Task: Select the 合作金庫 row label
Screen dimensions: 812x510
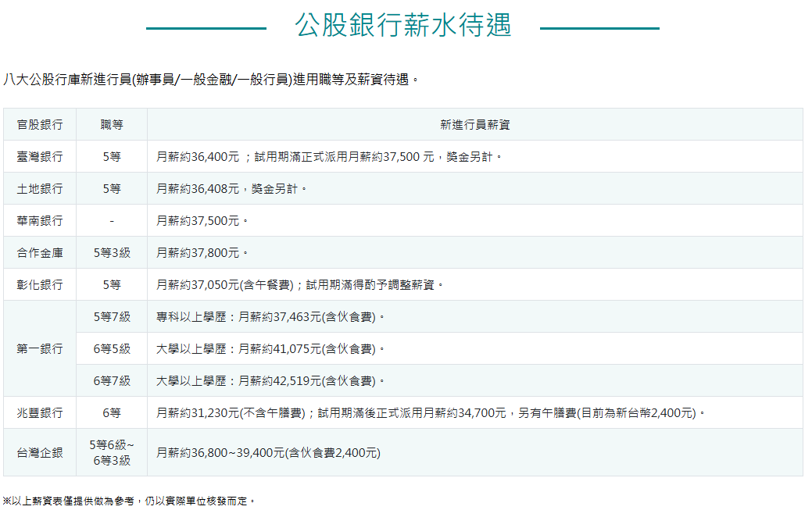Action: click(x=40, y=253)
